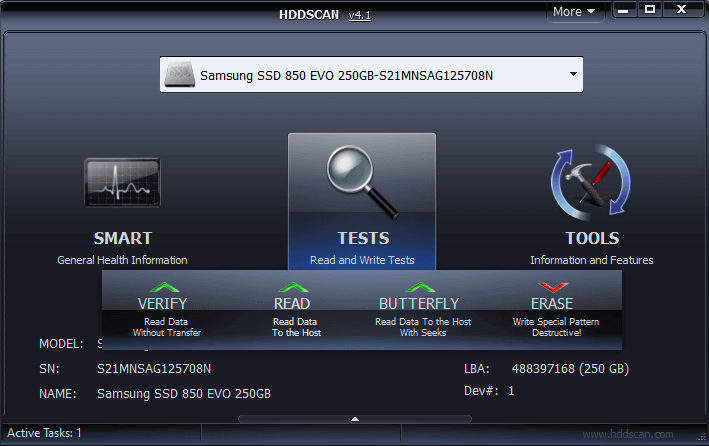Open the SMART heartbeat monitor icon

pos(122,183)
